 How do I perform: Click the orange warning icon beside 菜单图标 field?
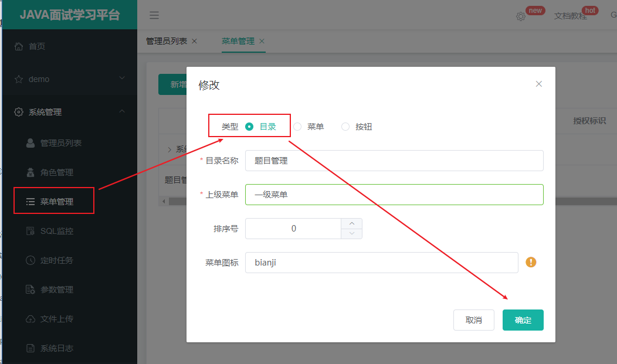point(531,262)
